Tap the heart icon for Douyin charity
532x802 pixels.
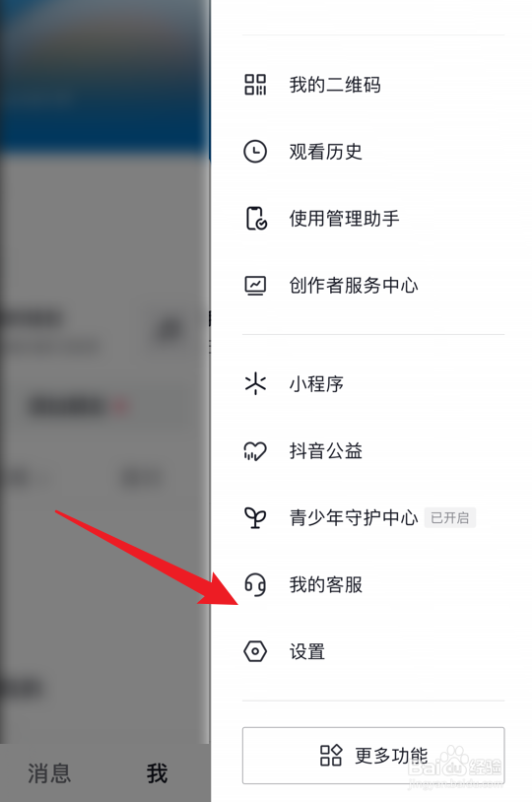255,451
